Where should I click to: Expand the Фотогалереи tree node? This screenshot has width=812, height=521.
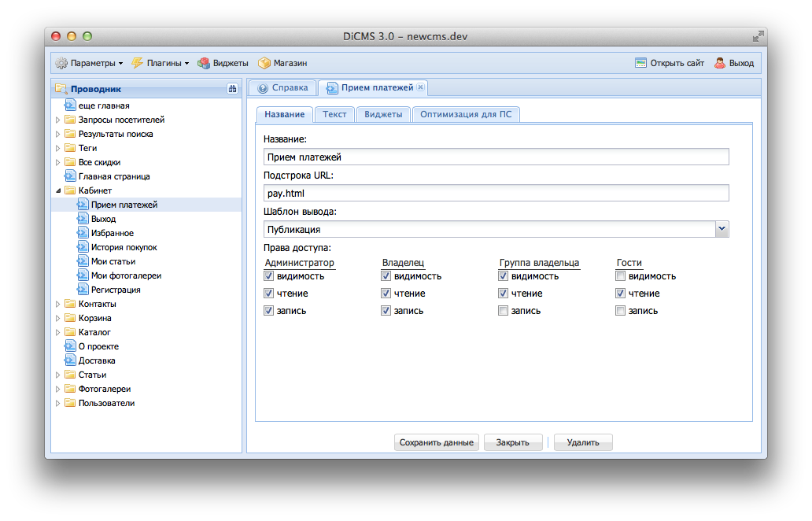coord(58,389)
